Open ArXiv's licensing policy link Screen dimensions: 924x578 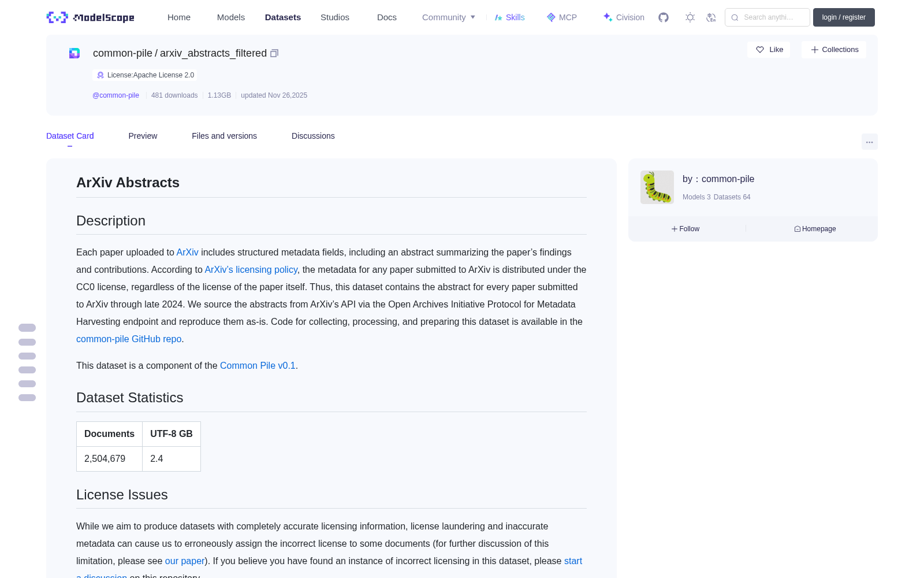pyautogui.click(x=251, y=270)
